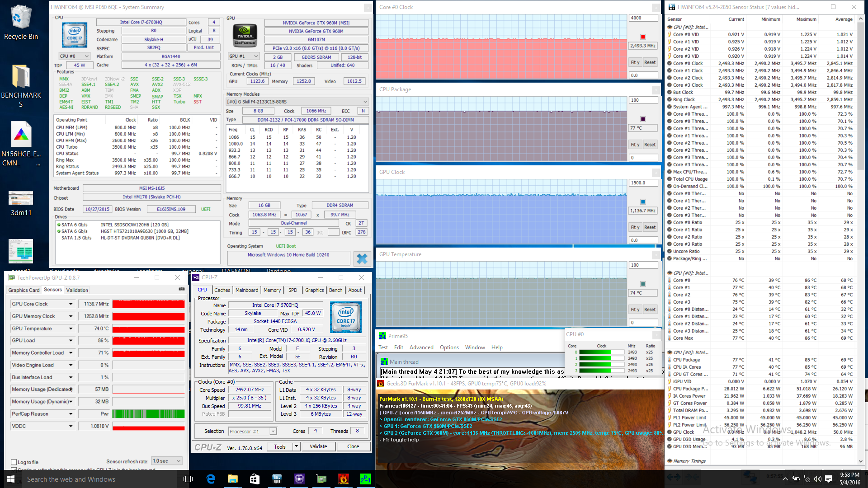Open Microsoft Edge from the taskbar
The image size is (868, 488).
[x=211, y=479]
